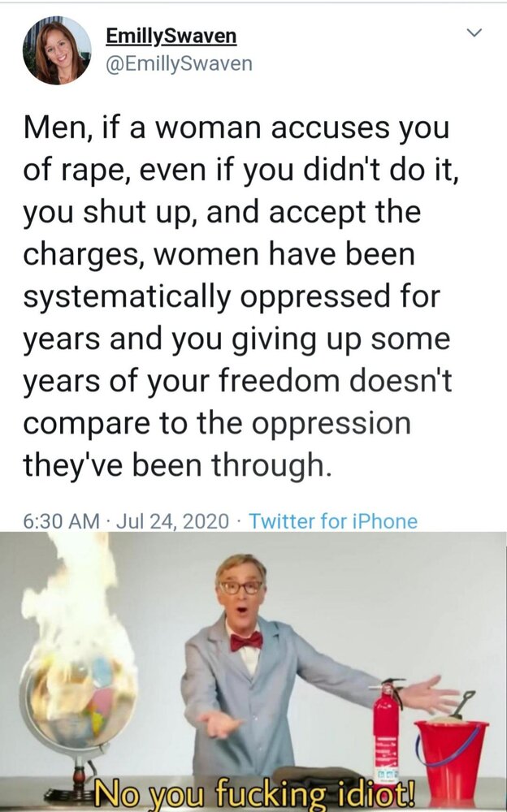Expand the tweet options chevron

point(474,33)
